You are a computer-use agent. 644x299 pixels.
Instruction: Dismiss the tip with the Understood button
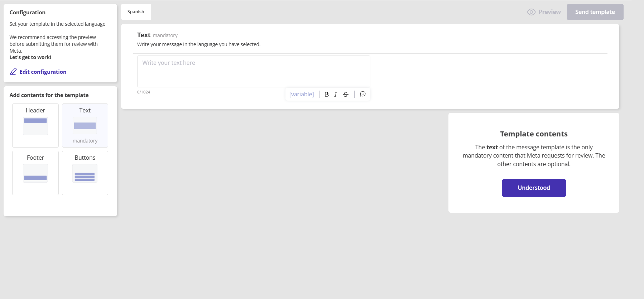(534, 188)
